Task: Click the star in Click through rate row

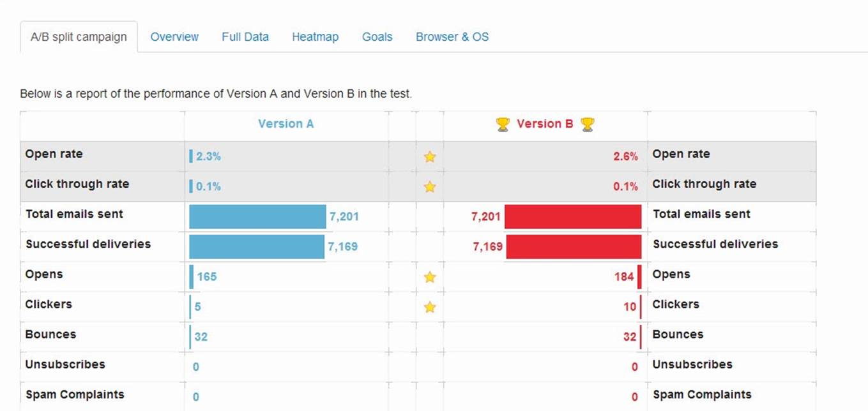Action: point(430,186)
